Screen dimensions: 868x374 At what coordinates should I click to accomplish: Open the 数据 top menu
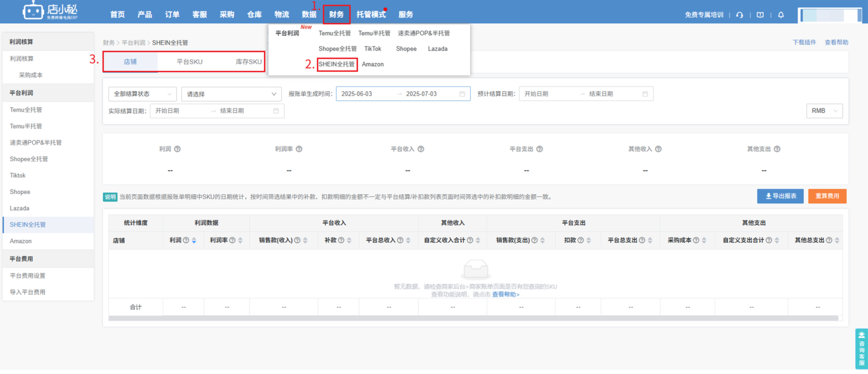309,14
